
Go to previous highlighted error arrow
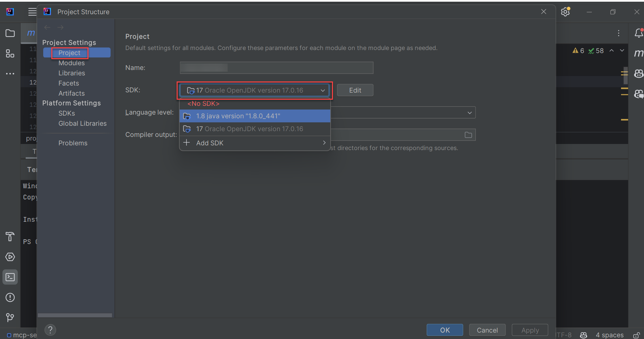coord(612,51)
